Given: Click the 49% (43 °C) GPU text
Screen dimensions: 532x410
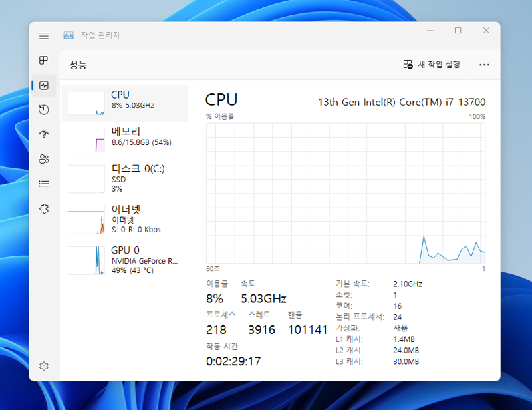Looking at the screenshot, I should click(x=132, y=270).
